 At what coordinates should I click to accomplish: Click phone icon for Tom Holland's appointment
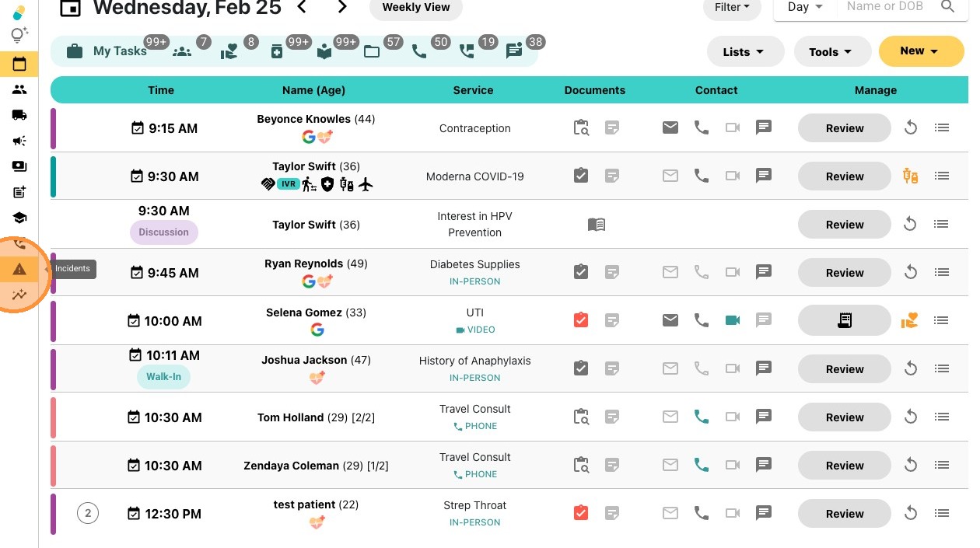tap(701, 417)
